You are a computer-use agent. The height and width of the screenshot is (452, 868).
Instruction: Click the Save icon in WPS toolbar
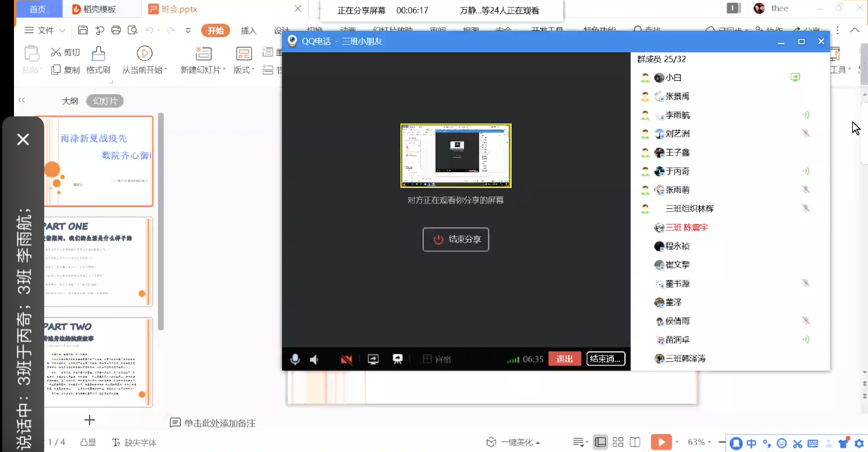(83, 30)
